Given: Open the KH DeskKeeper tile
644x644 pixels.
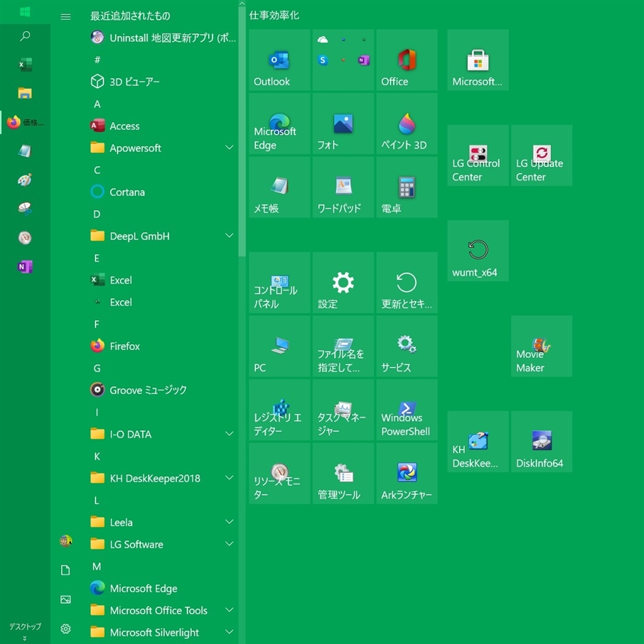Looking at the screenshot, I should coord(478,441).
